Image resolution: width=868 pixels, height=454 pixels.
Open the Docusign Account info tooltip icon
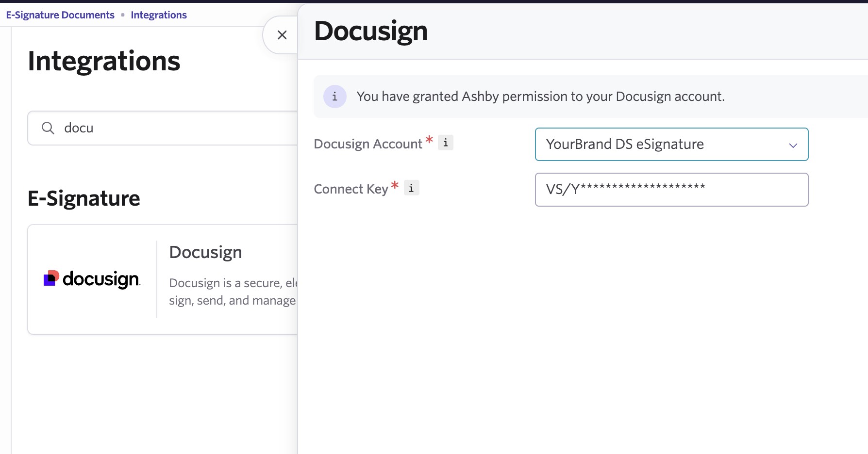coord(445,143)
